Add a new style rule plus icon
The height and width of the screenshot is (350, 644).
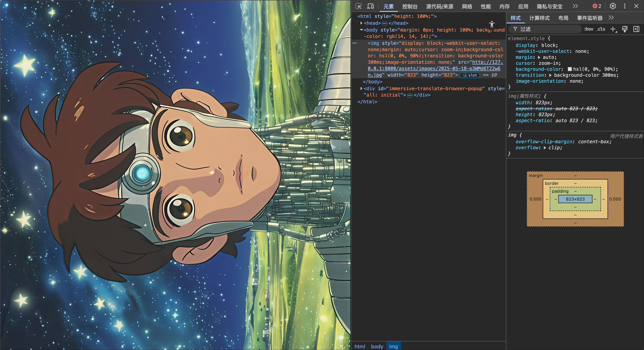[x=613, y=29]
